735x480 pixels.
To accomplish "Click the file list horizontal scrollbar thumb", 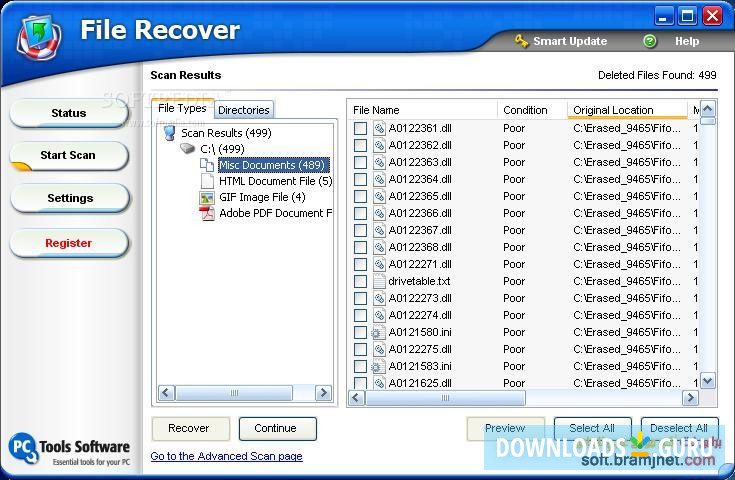I will (x=445, y=398).
